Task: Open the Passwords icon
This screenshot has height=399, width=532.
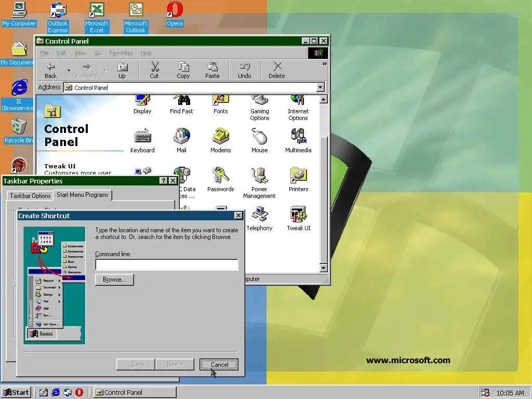Action: pos(220,179)
